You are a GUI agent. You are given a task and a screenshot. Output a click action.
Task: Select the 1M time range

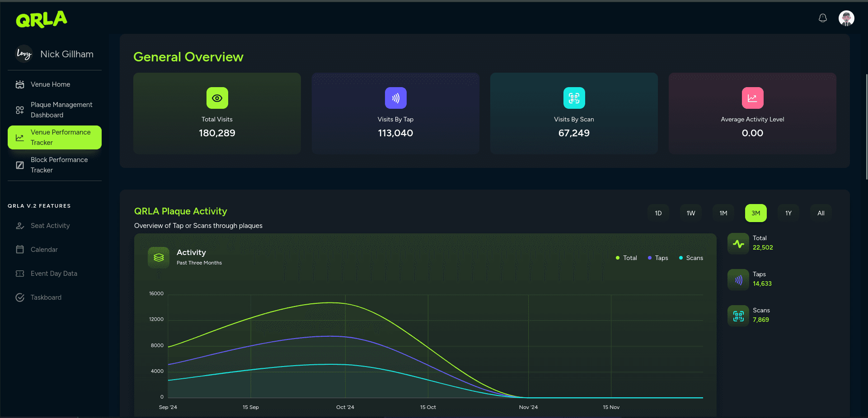(723, 213)
